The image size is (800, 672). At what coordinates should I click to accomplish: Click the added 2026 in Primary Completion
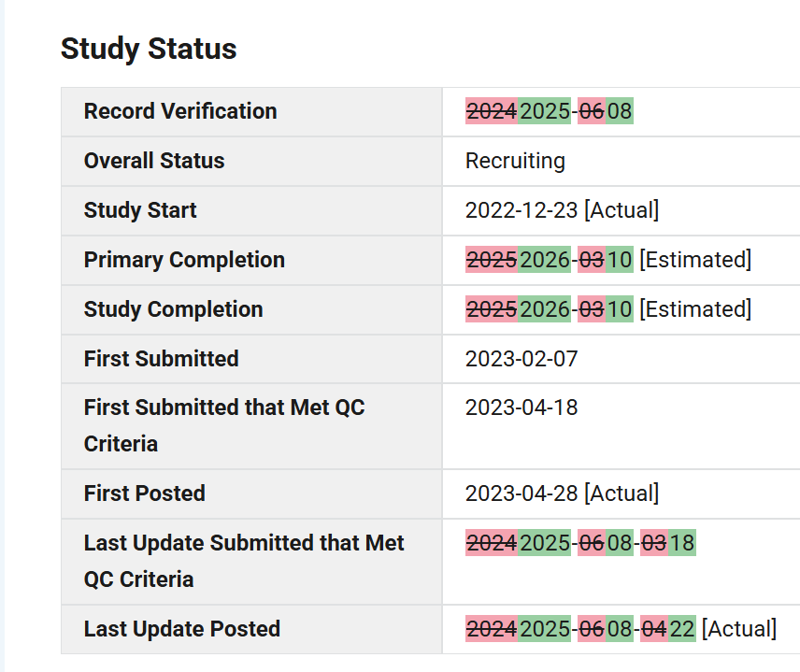click(x=544, y=260)
